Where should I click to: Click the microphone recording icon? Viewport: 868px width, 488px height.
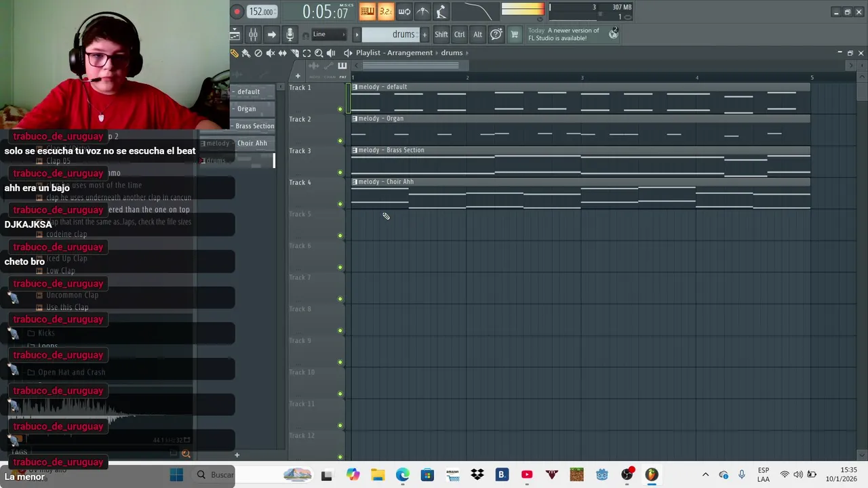(x=290, y=35)
